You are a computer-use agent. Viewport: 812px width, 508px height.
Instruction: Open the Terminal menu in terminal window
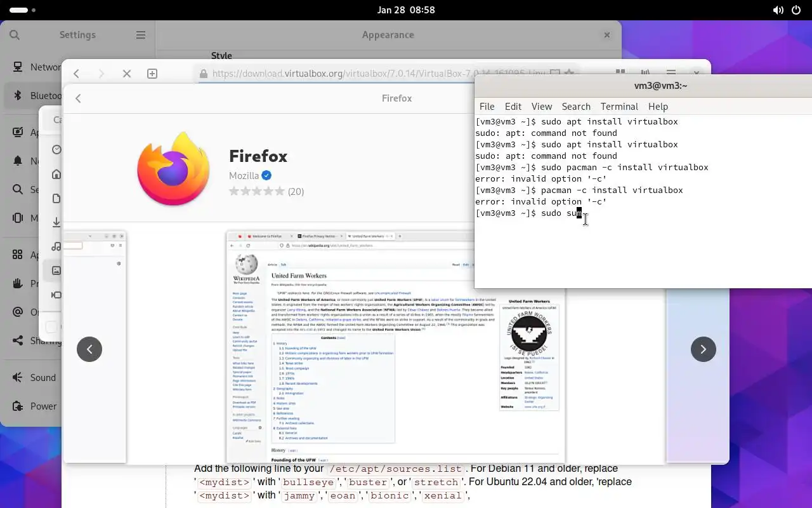[x=619, y=107]
